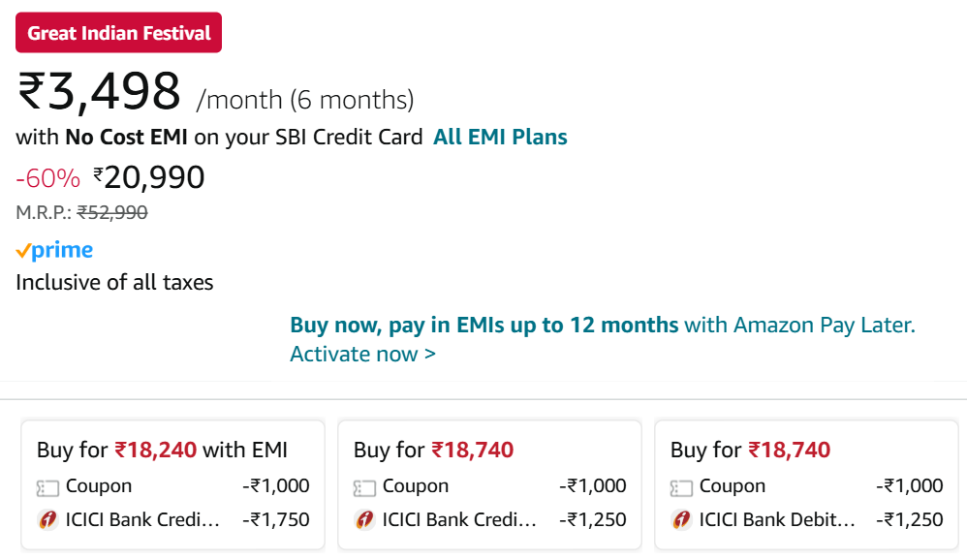This screenshot has height=560, width=967.
Task: Click ICICI logo in credit card -₹1,250 offer
Action: point(364,520)
